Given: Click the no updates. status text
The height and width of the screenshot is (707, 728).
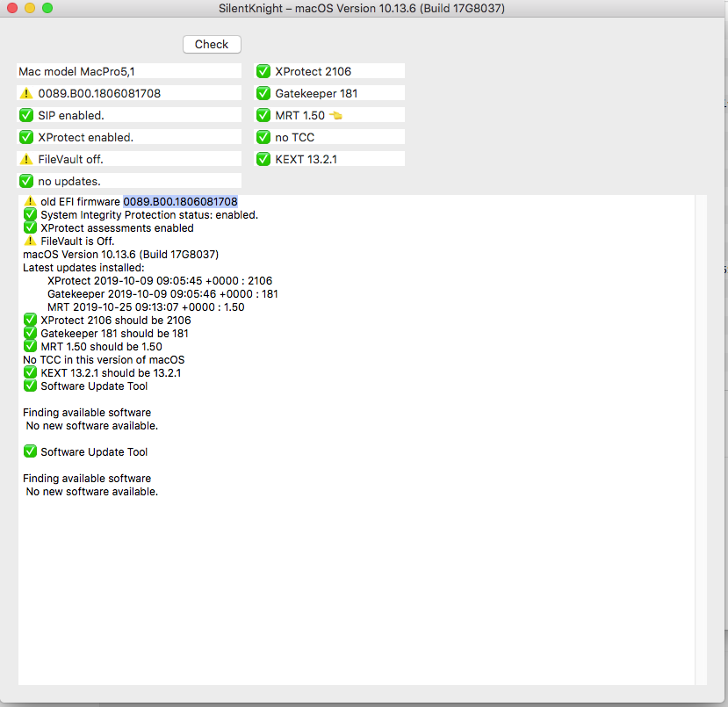Looking at the screenshot, I should click(69, 182).
